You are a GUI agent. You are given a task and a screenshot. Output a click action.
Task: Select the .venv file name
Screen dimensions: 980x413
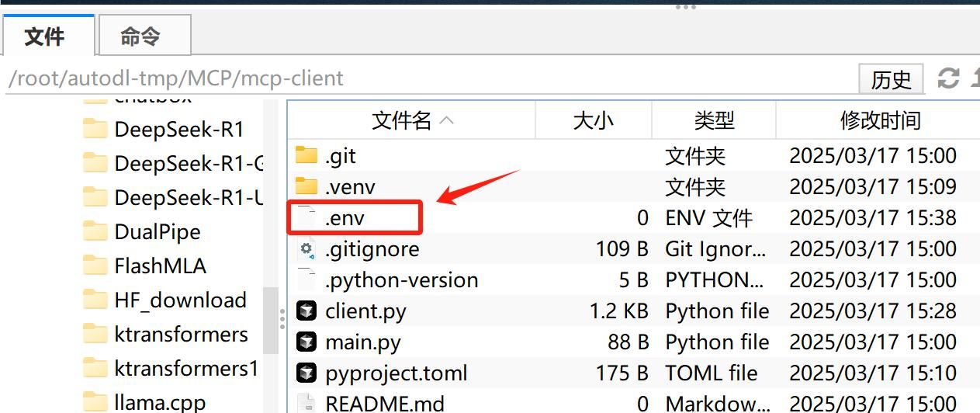click(x=350, y=187)
